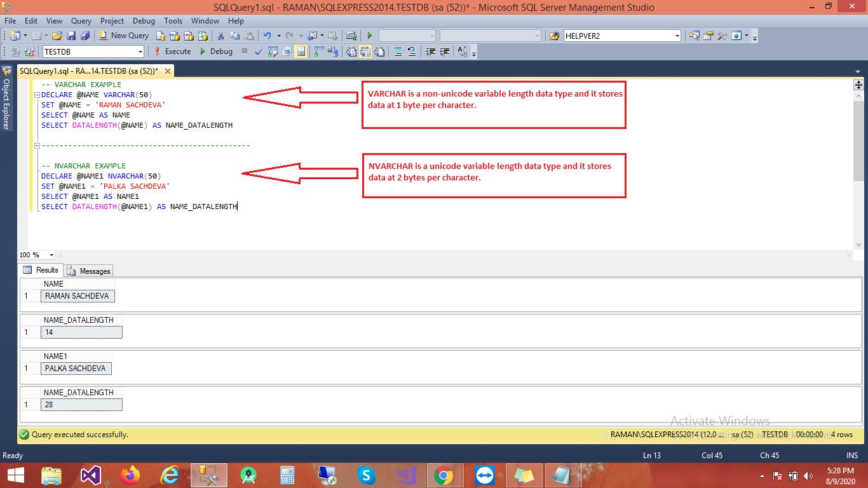Click the Undo toolbar icon
868x488 pixels.
(266, 36)
